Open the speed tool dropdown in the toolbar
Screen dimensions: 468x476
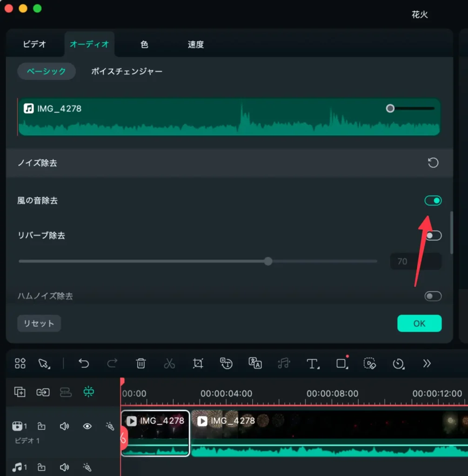[399, 364]
